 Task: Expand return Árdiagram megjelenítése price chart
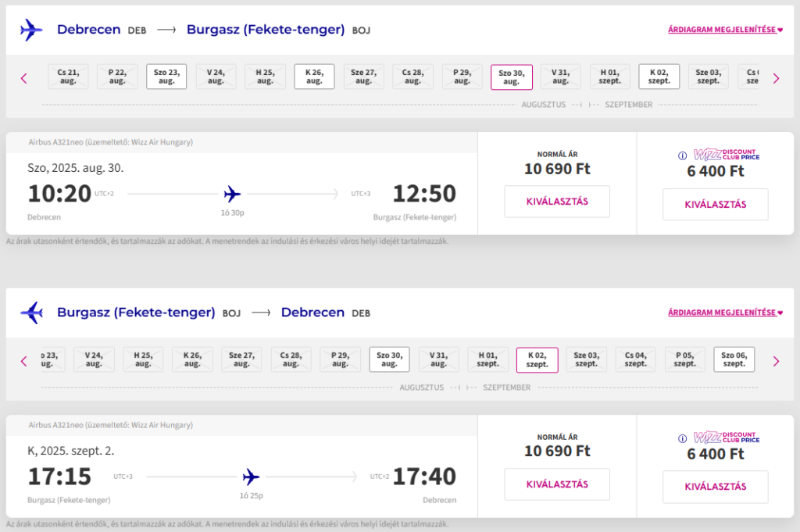pos(725,313)
